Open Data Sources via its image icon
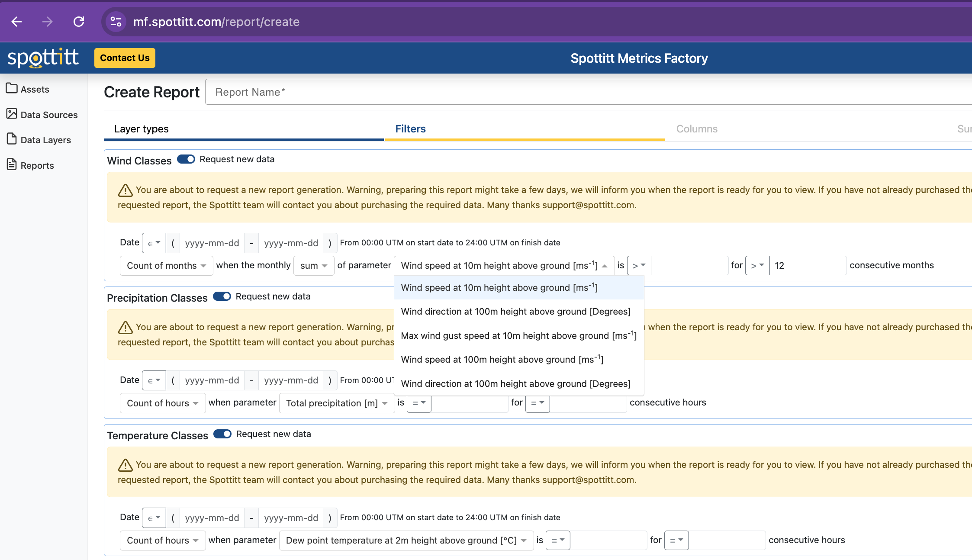 coord(12,114)
